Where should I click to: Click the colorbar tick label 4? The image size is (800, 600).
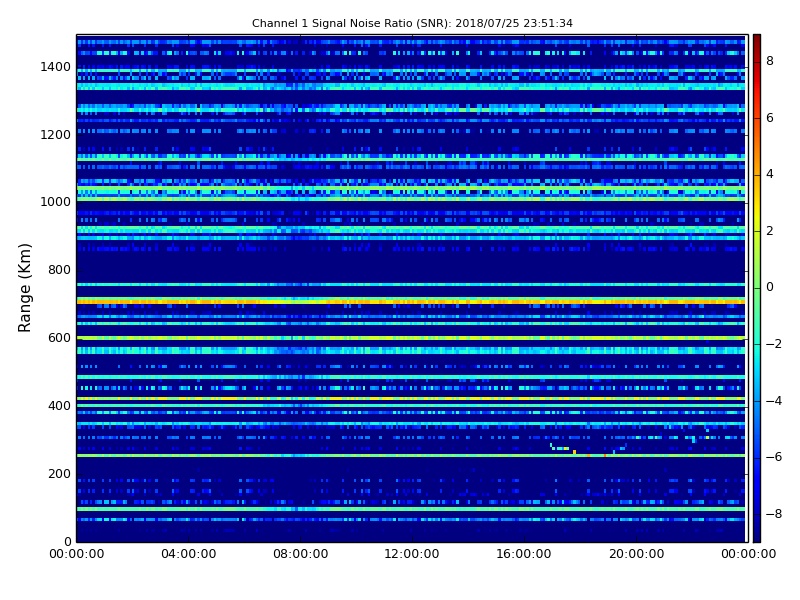pyautogui.click(x=770, y=174)
